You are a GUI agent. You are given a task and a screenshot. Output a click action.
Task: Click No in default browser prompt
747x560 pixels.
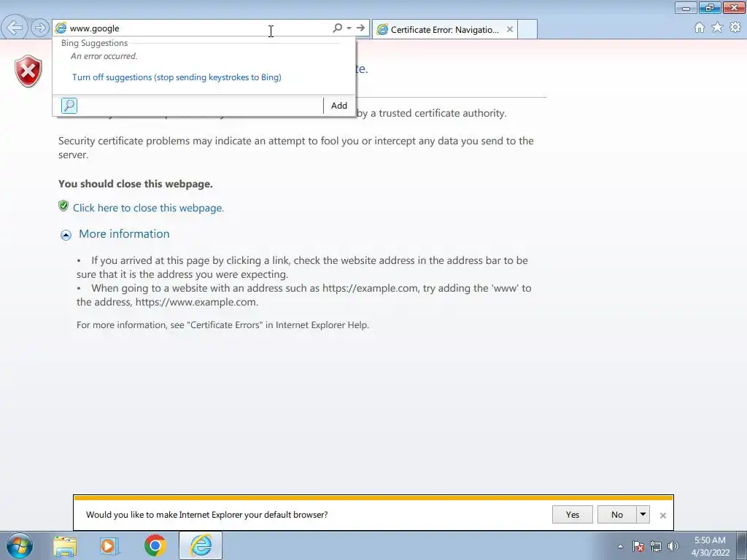click(x=617, y=515)
